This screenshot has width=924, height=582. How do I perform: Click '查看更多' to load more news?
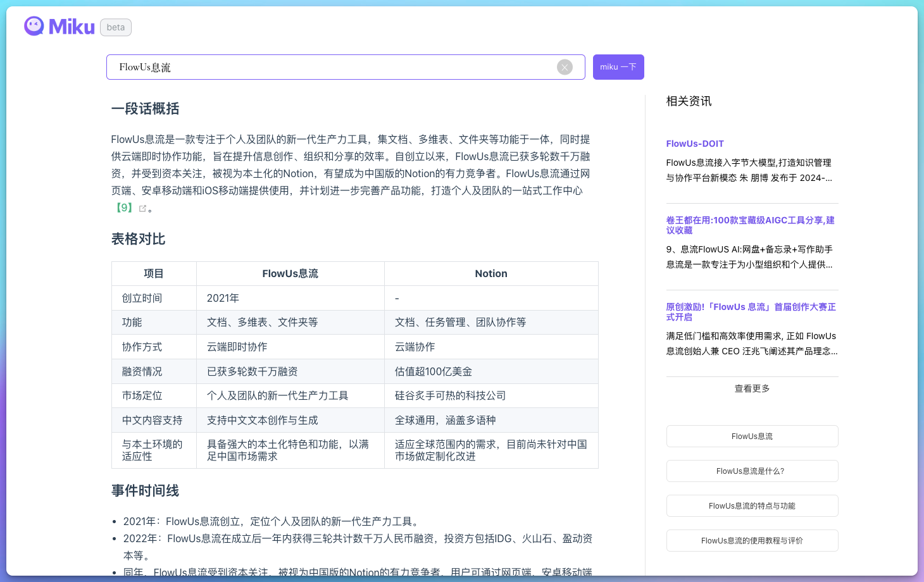[752, 388]
